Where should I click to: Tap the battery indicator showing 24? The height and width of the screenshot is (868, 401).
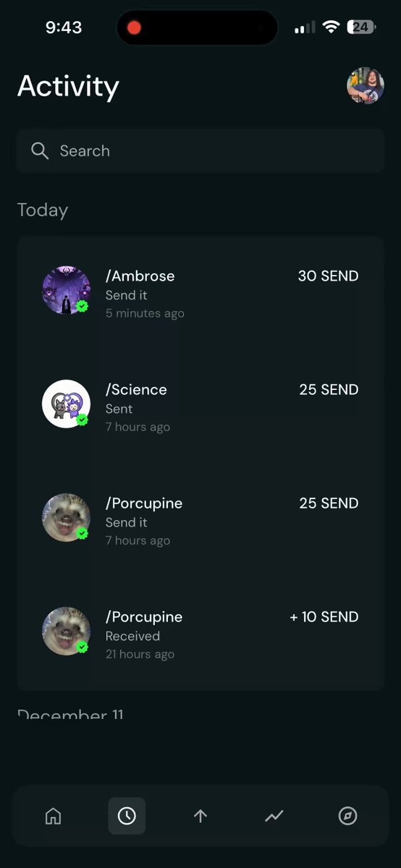[x=360, y=27]
